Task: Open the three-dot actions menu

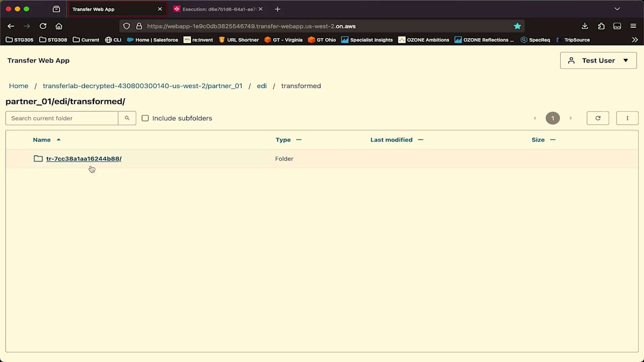Action: pos(627,118)
